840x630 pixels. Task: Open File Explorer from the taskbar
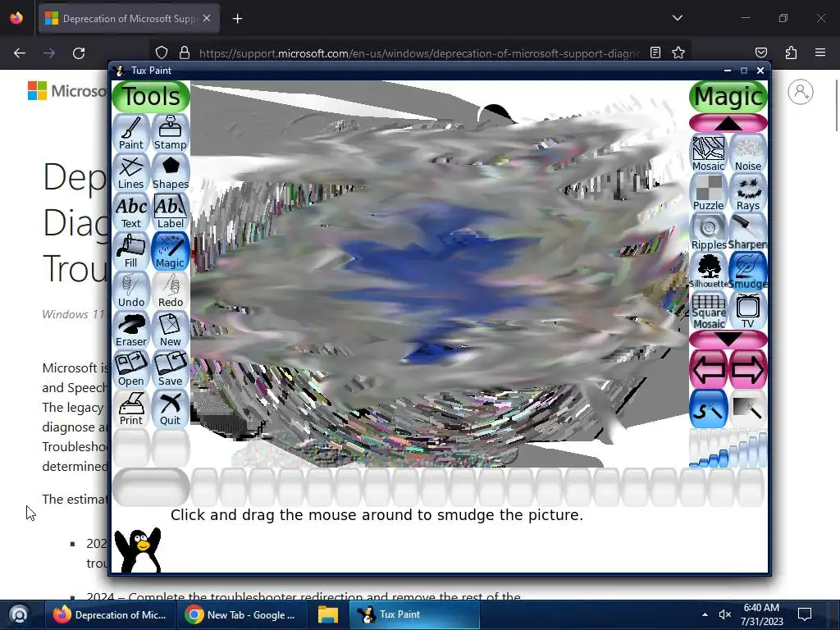[x=328, y=615]
